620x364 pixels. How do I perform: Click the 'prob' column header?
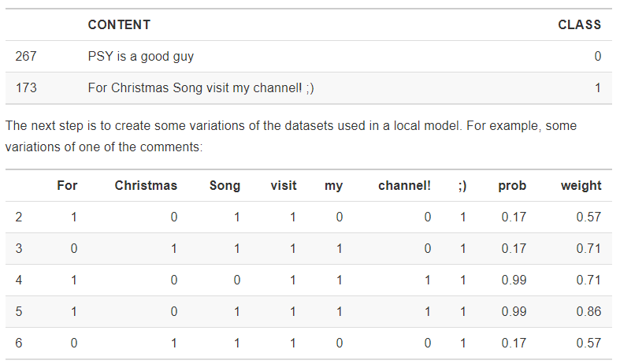click(512, 186)
